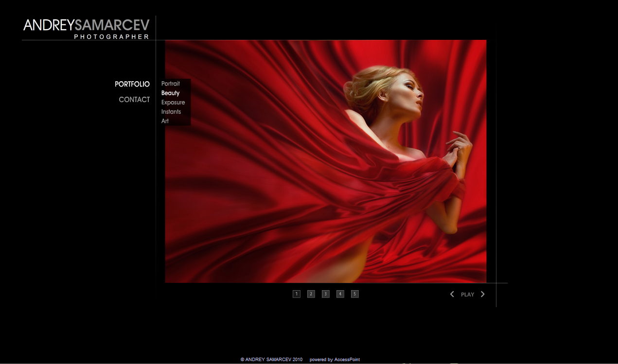
Task: Open the CONTACT page
Action: [x=134, y=100]
